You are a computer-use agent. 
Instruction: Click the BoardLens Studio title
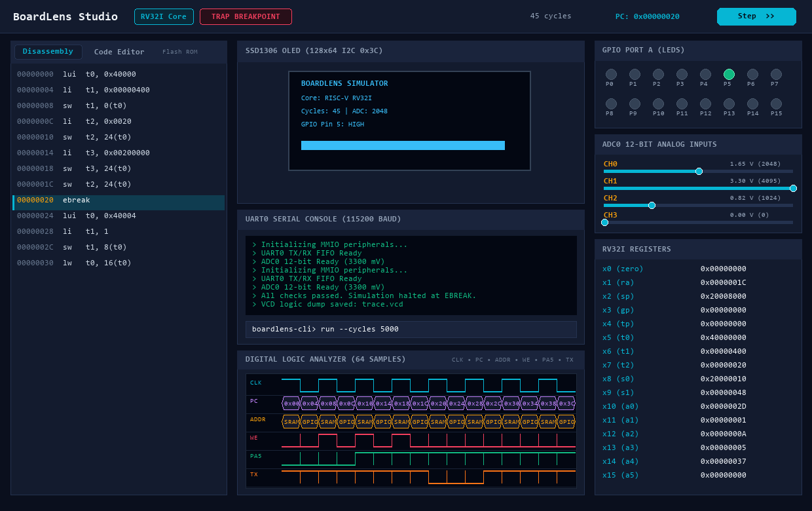[x=65, y=16]
